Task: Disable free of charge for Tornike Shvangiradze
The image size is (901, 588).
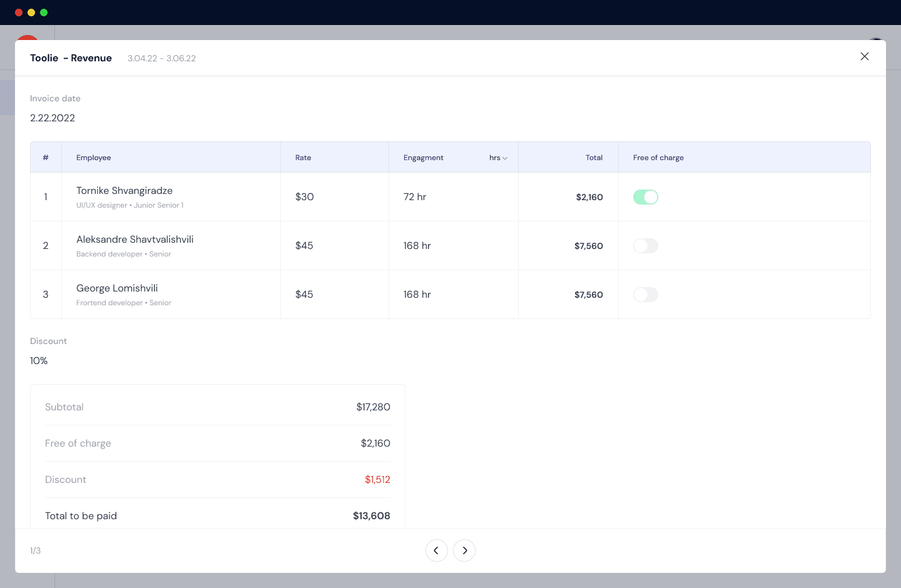Action: click(x=645, y=196)
